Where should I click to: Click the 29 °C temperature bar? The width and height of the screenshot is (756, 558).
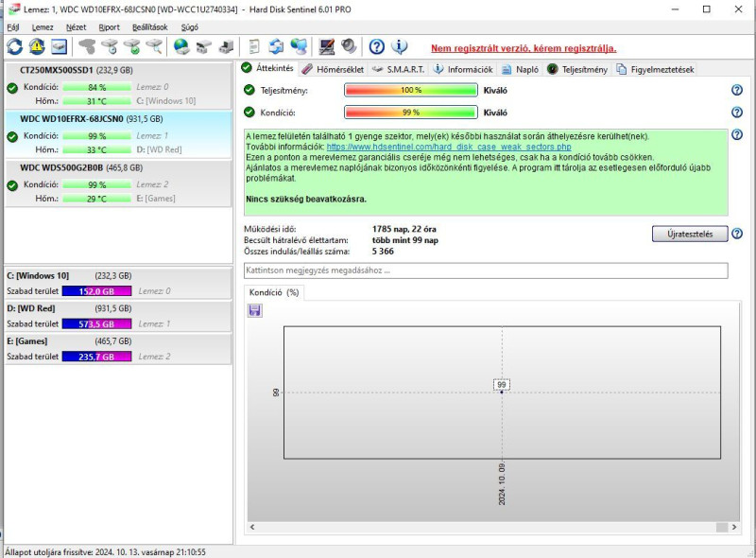pyautogui.click(x=96, y=199)
